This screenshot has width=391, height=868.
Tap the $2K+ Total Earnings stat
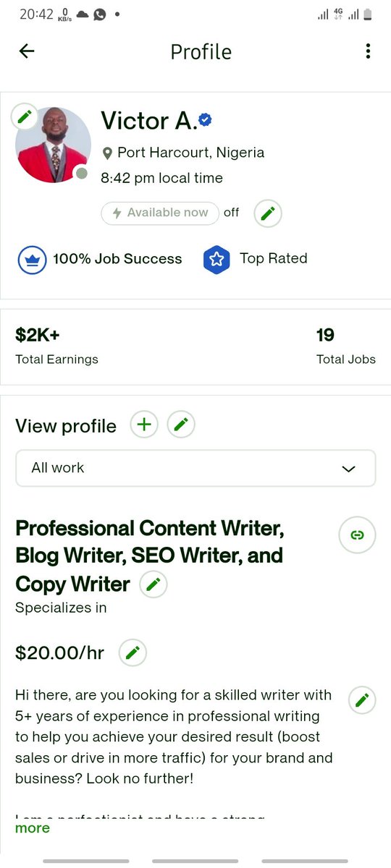tap(56, 346)
